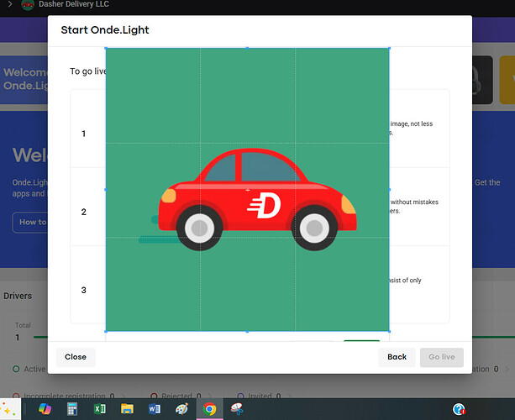Open Copilot from the taskbar
The width and height of the screenshot is (515, 420).
45,409
